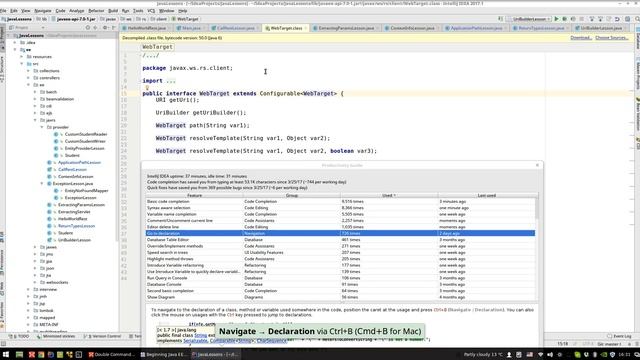Open the File menu
The width and height of the screenshot is (640, 360).
point(3,11)
